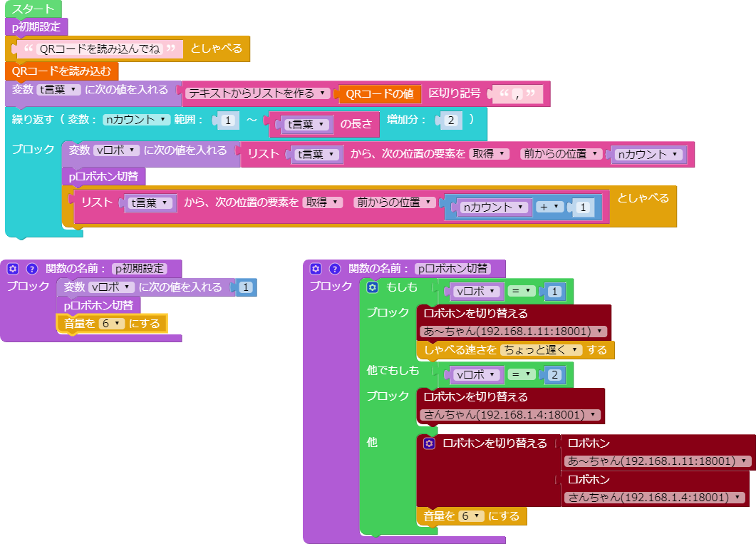Open ちょっと遅く speech speed dropdown
This screenshot has height=544, width=756.
[542, 349]
